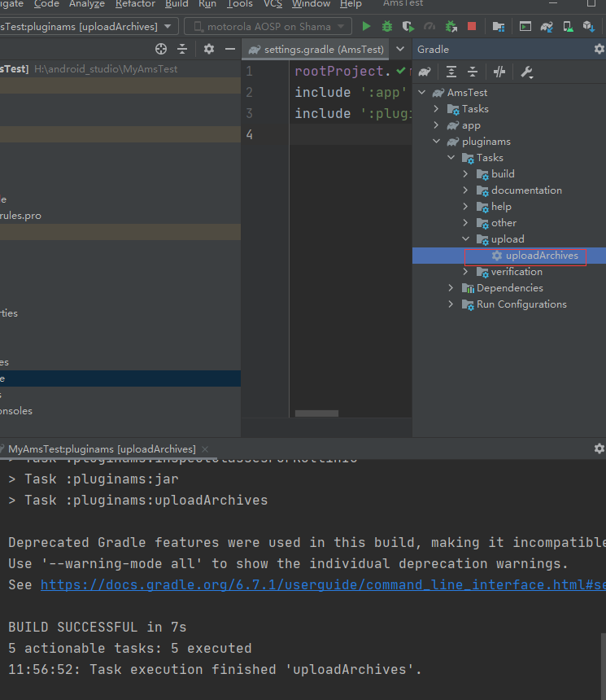The width and height of the screenshot is (606, 700).
Task: Hide project tool window minus icon
Action: click(230, 49)
